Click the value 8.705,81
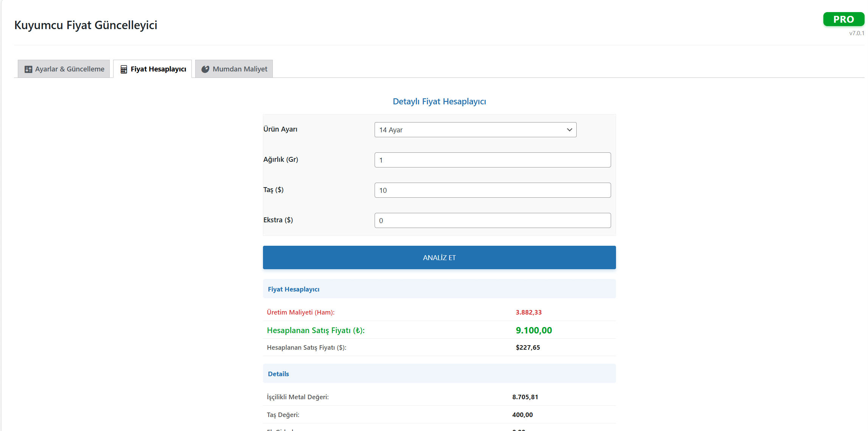 pos(525,397)
